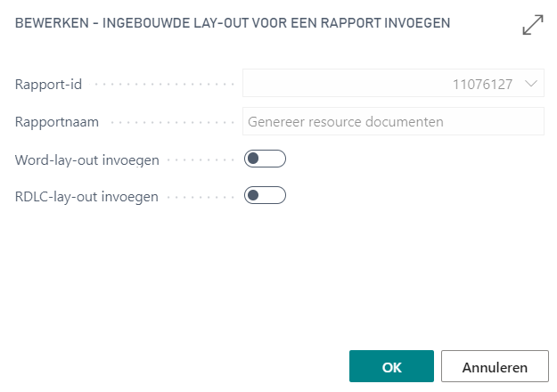Click the RDLC-lay-out invoegen label

tap(86, 196)
